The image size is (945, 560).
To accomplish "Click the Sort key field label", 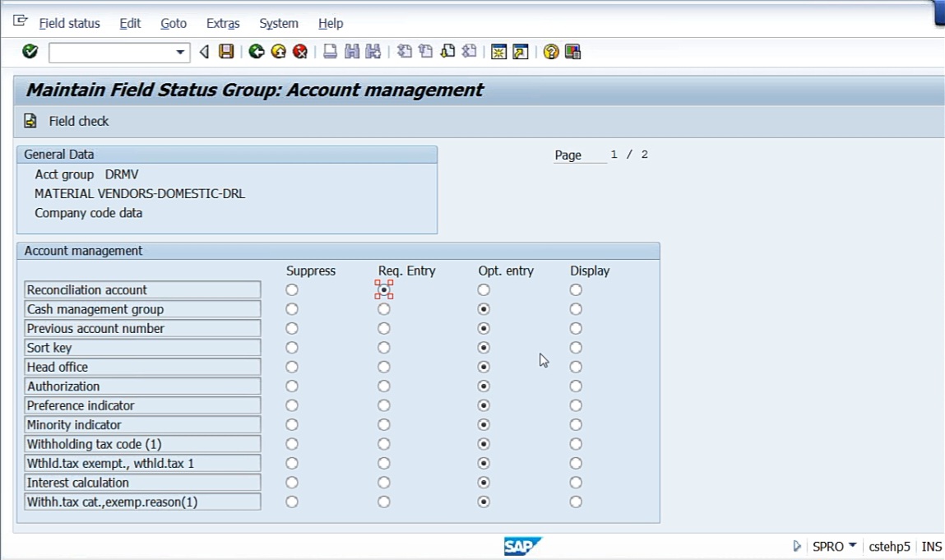I will 142,348.
